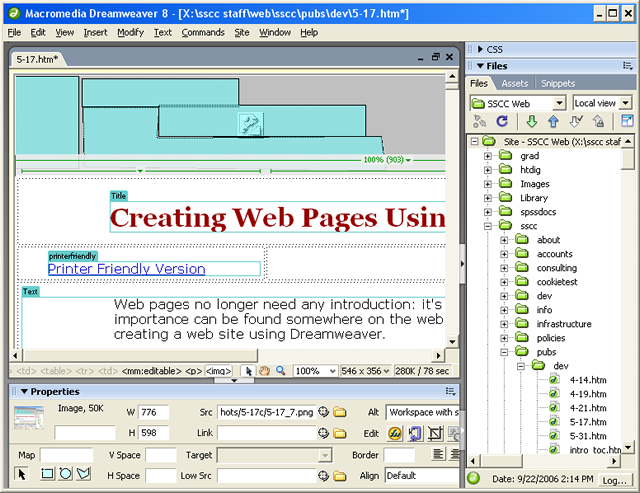Collapse side panels with splitter arrow
The width and height of the screenshot is (640, 493).
tap(462, 264)
